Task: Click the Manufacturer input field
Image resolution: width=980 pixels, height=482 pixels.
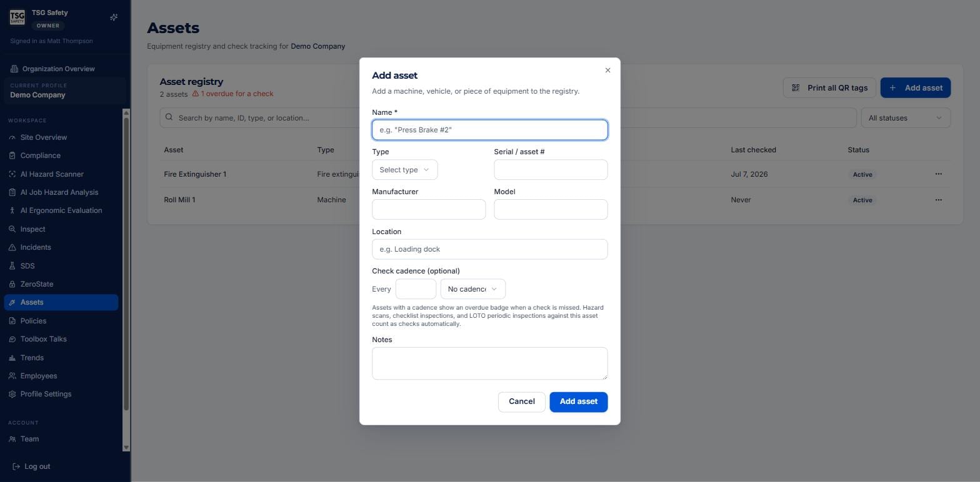Action: point(429,210)
